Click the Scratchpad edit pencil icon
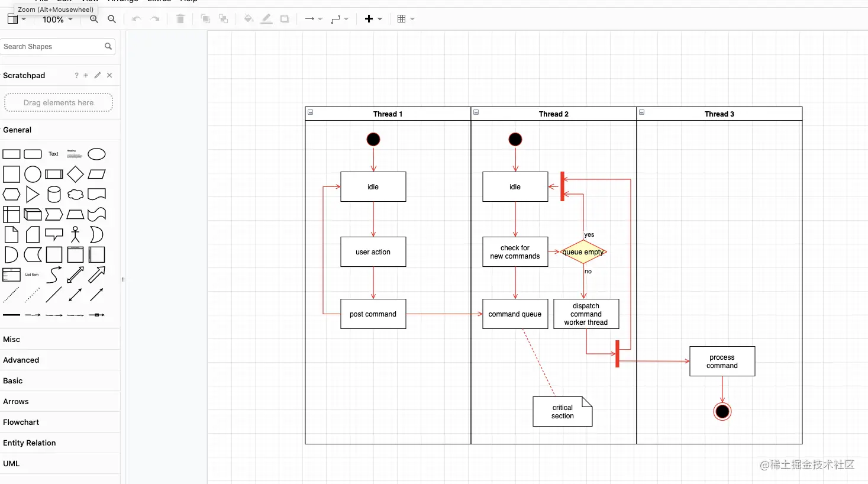This screenshot has height=484, width=868. click(98, 75)
